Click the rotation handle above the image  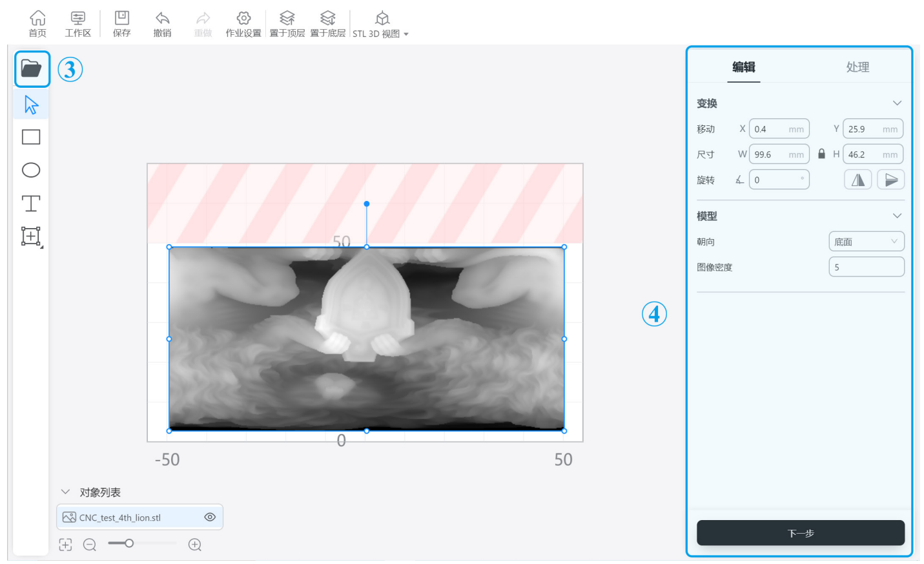point(367,204)
